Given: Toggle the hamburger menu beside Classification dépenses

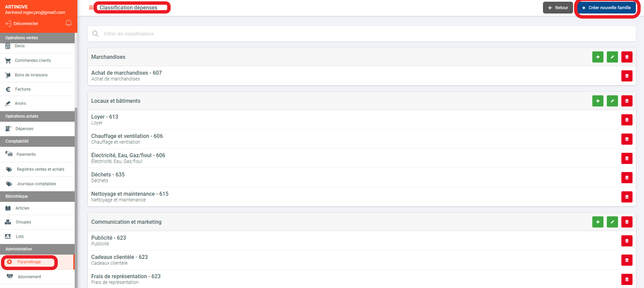Looking at the screenshot, I should 91,7.
